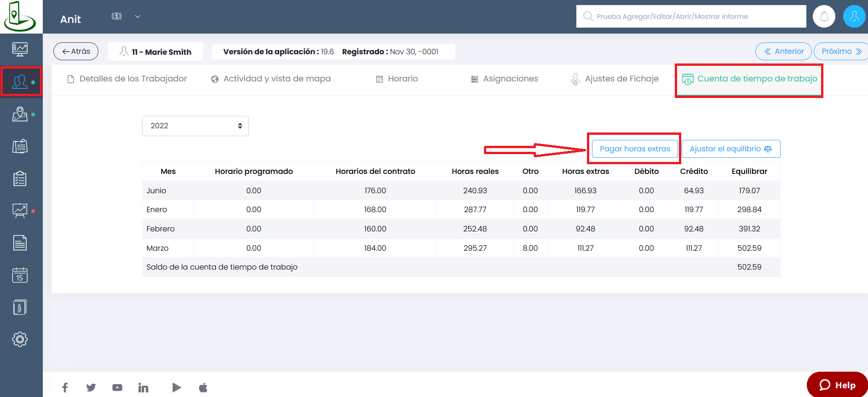This screenshot has height=397, width=868.
Task: Click the Equilibrar column header
Action: point(749,171)
